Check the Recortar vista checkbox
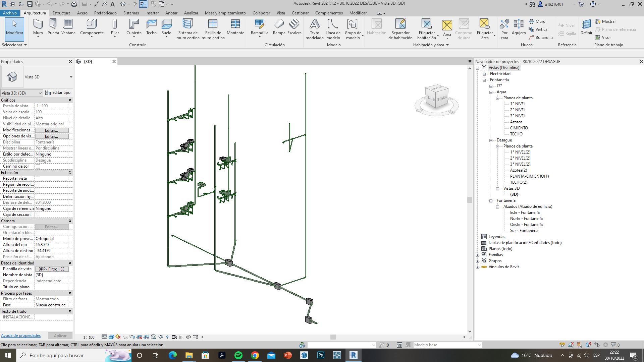The height and width of the screenshot is (362, 644). pos(38,179)
